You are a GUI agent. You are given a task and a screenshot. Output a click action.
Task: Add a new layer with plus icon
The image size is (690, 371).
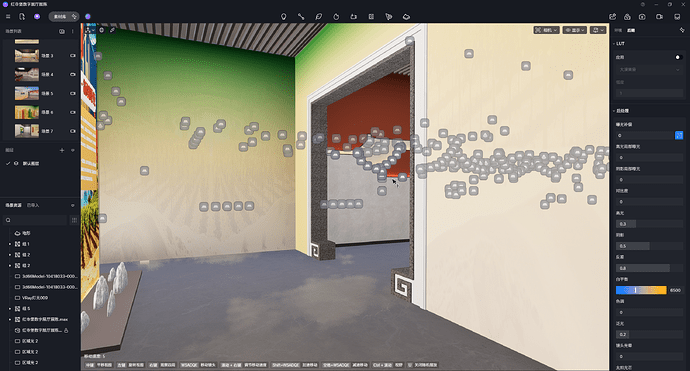point(62,150)
